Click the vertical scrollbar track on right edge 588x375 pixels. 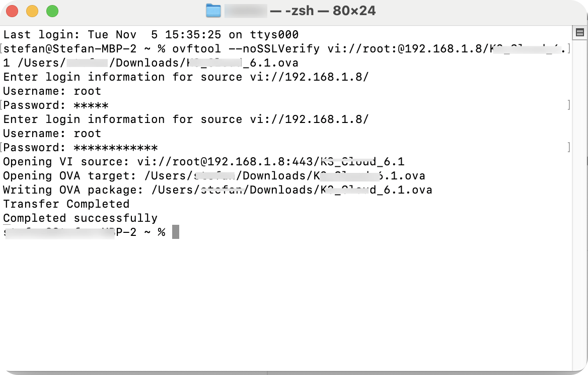(x=579, y=202)
